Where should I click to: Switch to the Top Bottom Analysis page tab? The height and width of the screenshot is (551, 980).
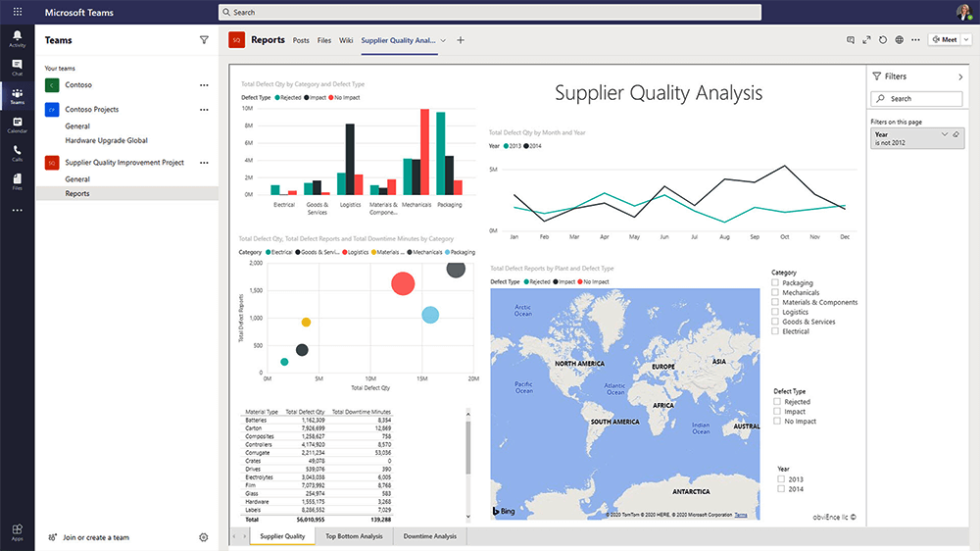354,536
